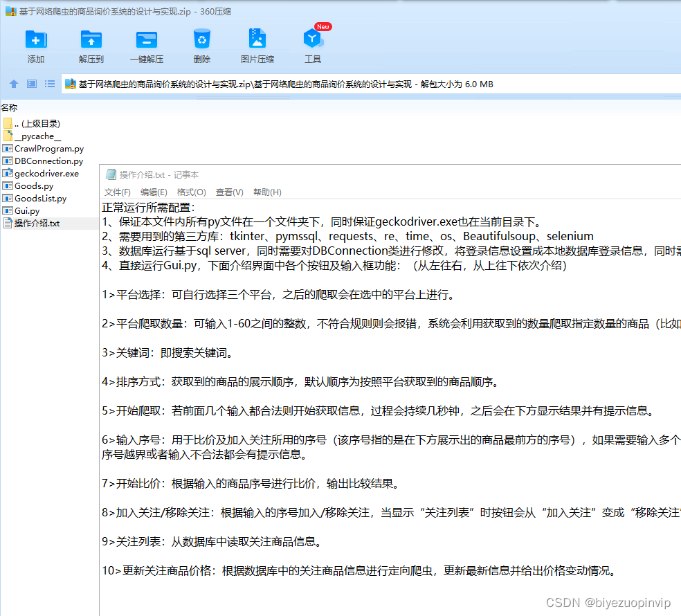The image size is (681, 616).
Task: Click the line starting '1>平台选择'
Action: click(x=280, y=295)
